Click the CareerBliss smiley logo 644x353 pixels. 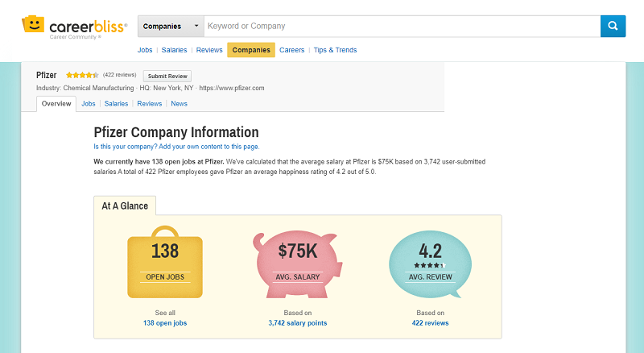pos(33,24)
